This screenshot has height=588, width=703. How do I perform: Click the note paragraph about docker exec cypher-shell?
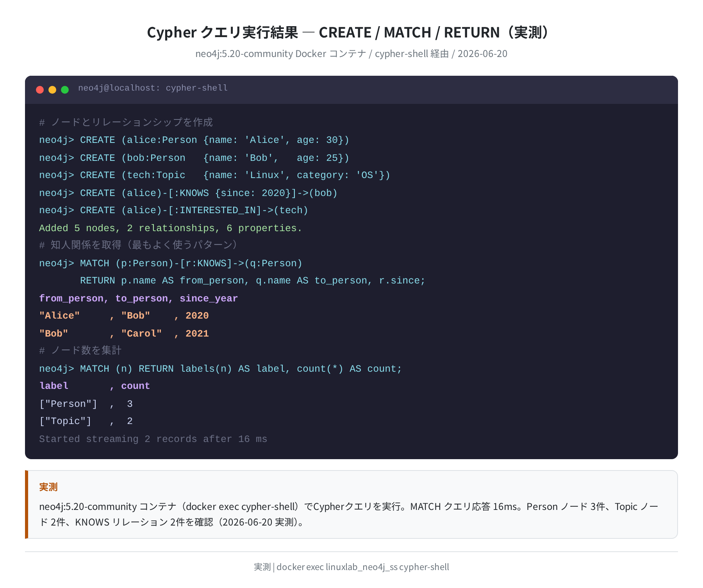coord(349,514)
